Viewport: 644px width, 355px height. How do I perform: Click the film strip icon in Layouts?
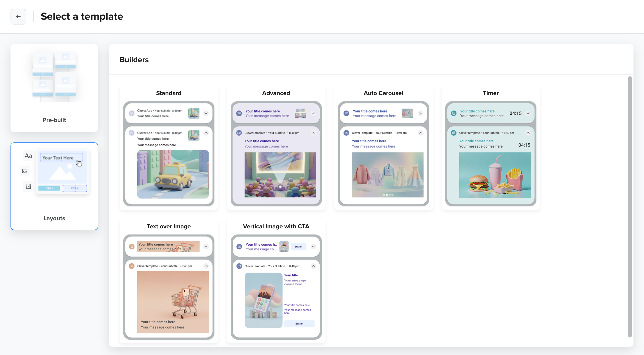pyautogui.click(x=28, y=186)
